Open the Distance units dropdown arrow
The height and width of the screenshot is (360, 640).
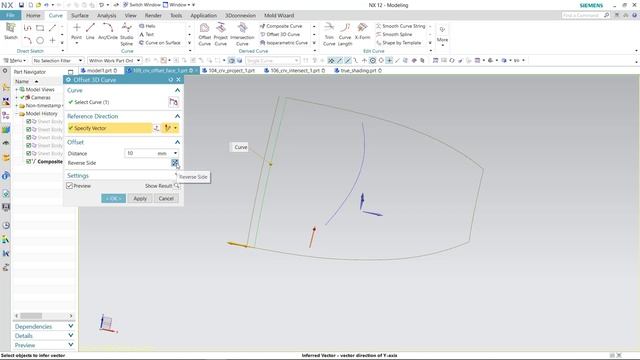click(176, 153)
